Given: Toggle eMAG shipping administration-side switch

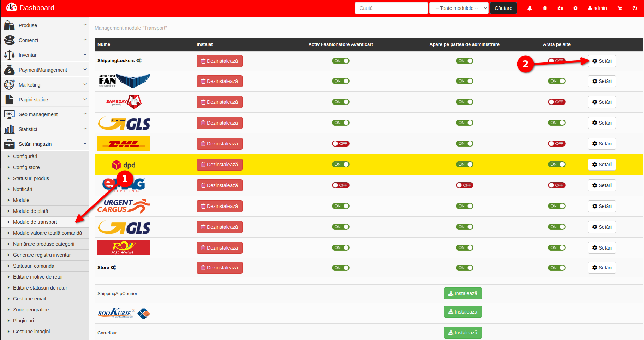Looking at the screenshot, I should click(x=465, y=185).
